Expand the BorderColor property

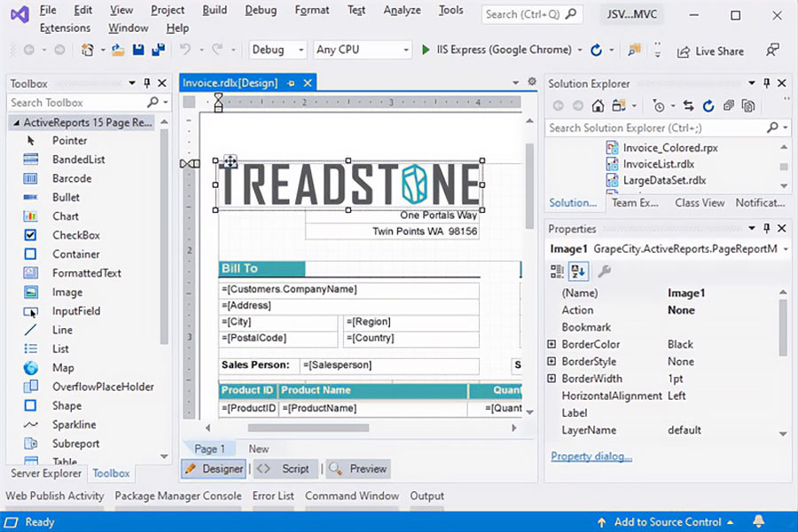point(552,344)
